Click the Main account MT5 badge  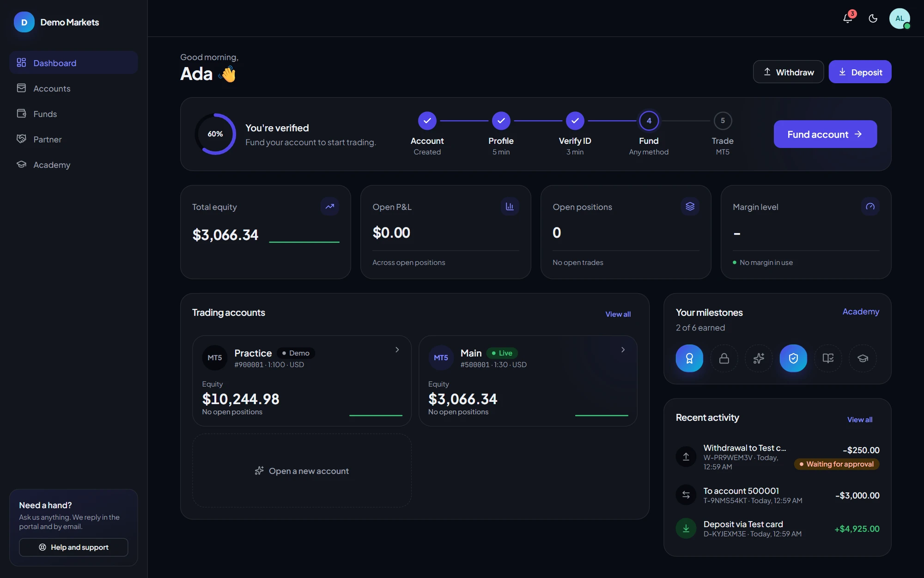tap(441, 357)
